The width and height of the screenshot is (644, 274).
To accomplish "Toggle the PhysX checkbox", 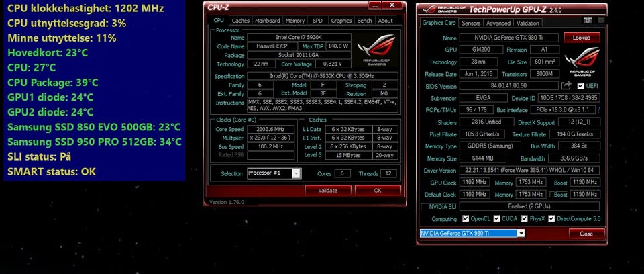I will pos(524,218).
